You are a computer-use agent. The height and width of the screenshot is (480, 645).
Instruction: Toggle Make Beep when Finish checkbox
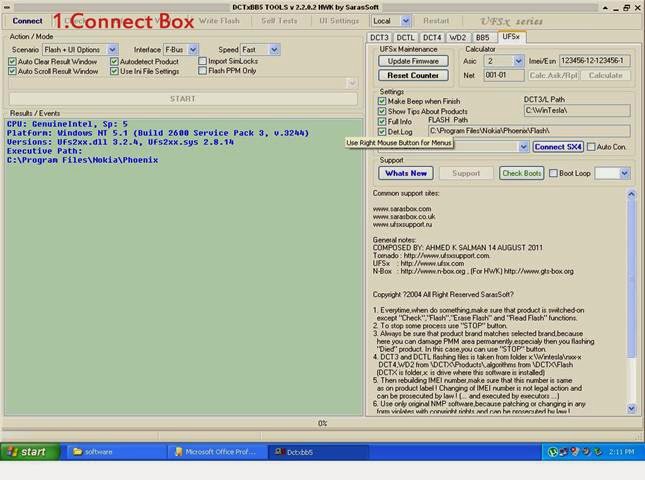click(x=382, y=101)
